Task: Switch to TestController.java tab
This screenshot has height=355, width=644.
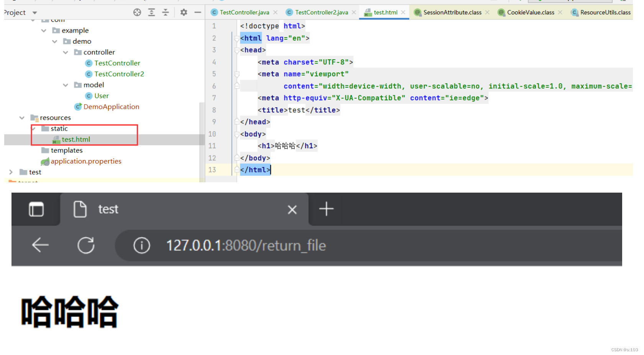Action: click(x=244, y=12)
